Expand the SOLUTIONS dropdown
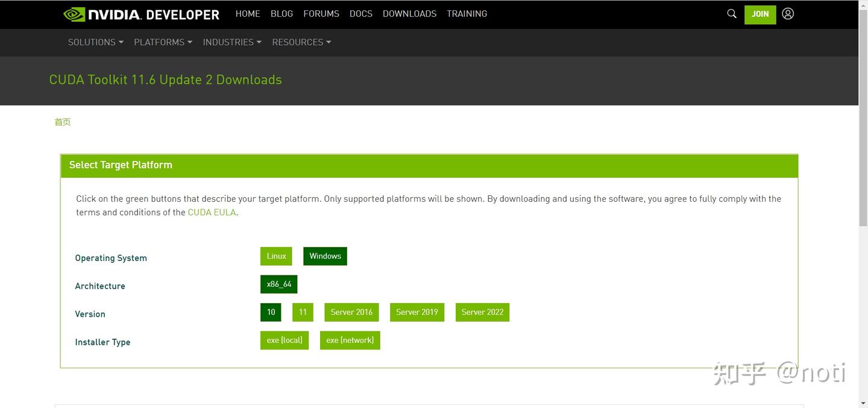The height and width of the screenshot is (408, 868). tap(95, 42)
